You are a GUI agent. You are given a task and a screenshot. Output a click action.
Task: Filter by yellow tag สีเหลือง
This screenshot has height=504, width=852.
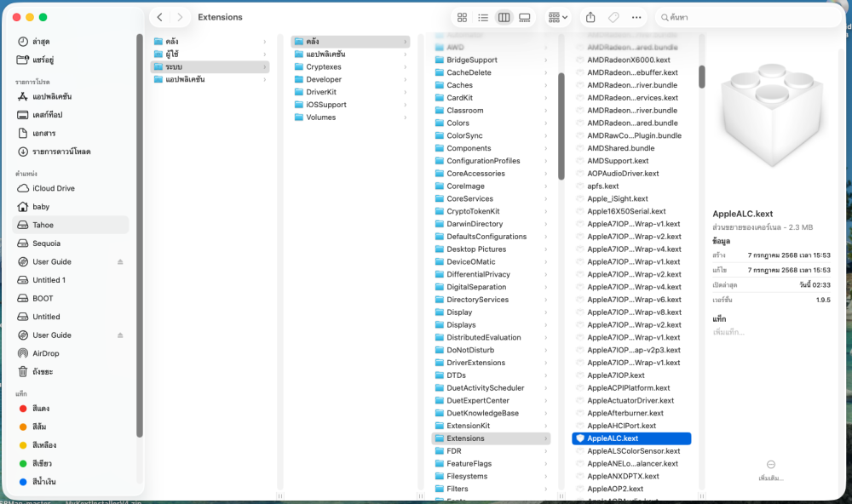click(71, 444)
